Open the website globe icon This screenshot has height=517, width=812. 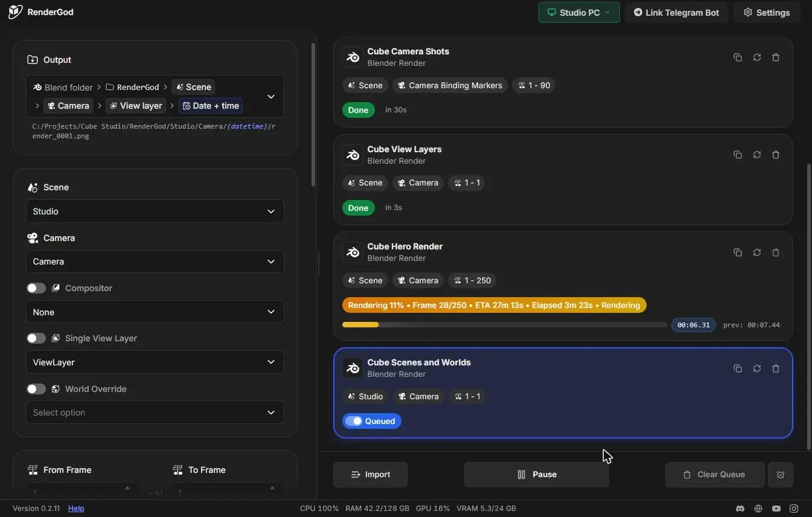pos(758,509)
